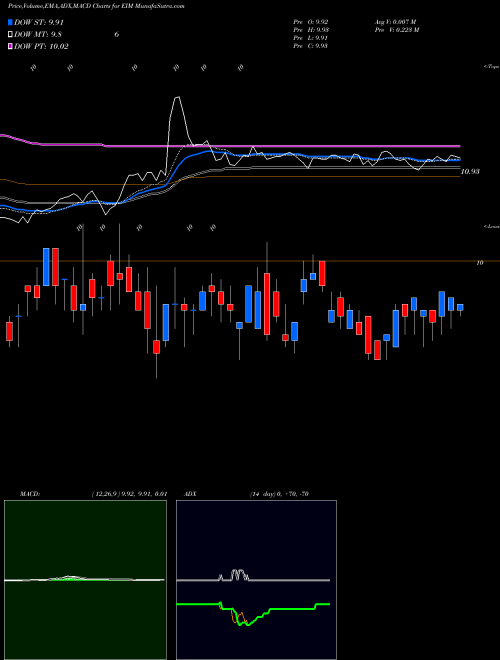Click the 'Pre V: 0.223 M' volume text
The height and width of the screenshot is (660, 500).
[x=396, y=29]
